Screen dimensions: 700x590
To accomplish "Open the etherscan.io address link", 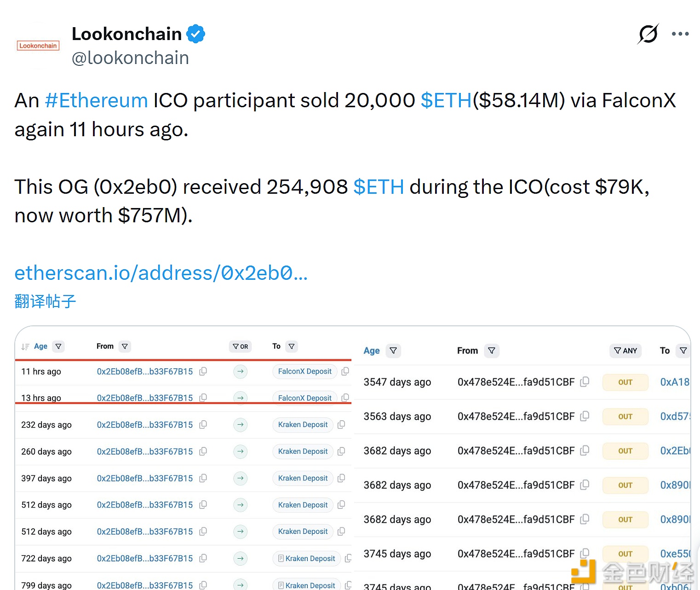I will (161, 273).
